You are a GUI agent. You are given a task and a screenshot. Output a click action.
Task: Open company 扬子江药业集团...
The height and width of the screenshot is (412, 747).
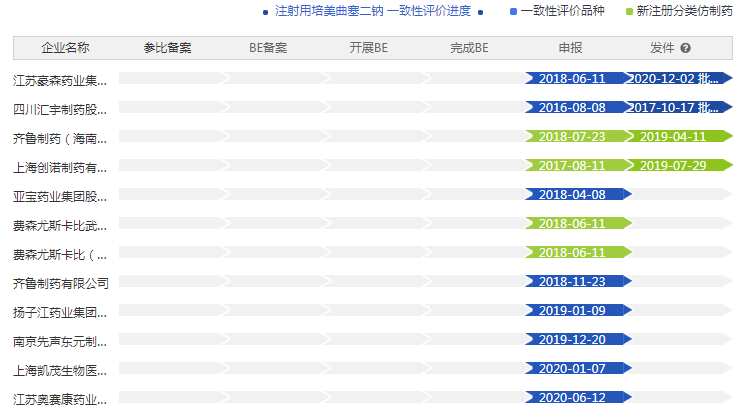click(60, 313)
